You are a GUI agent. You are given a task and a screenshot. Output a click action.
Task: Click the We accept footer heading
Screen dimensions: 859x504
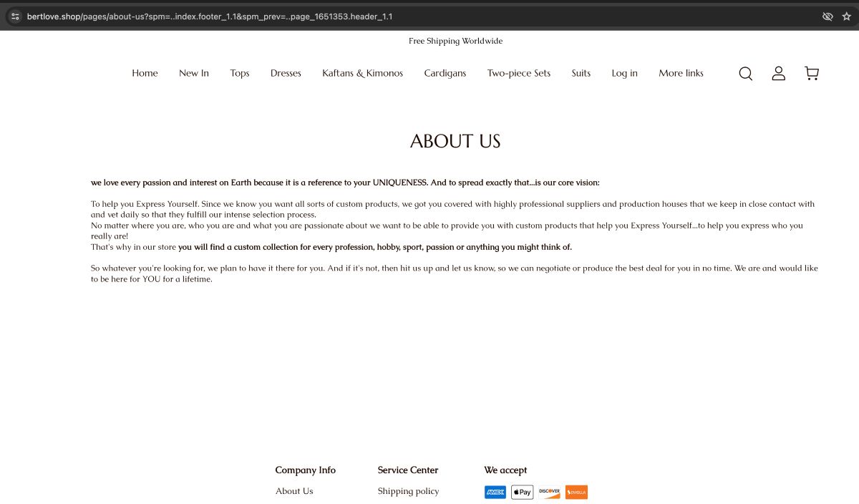click(x=505, y=470)
